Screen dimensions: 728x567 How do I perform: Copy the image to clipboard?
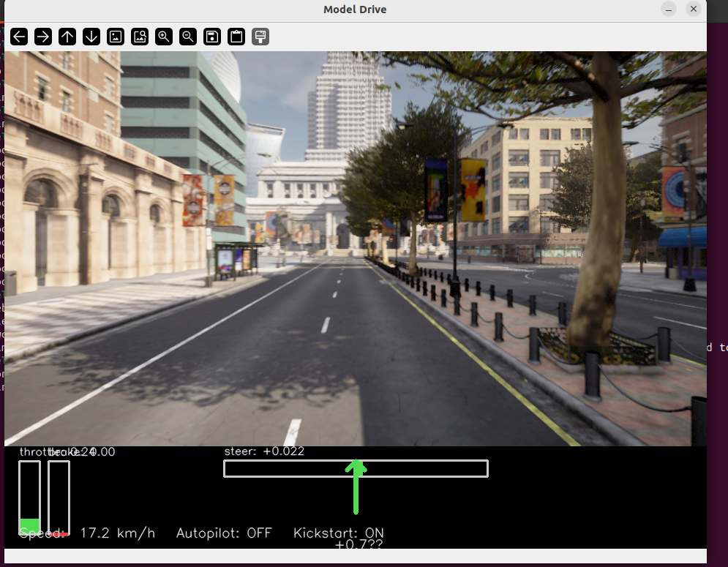point(236,37)
